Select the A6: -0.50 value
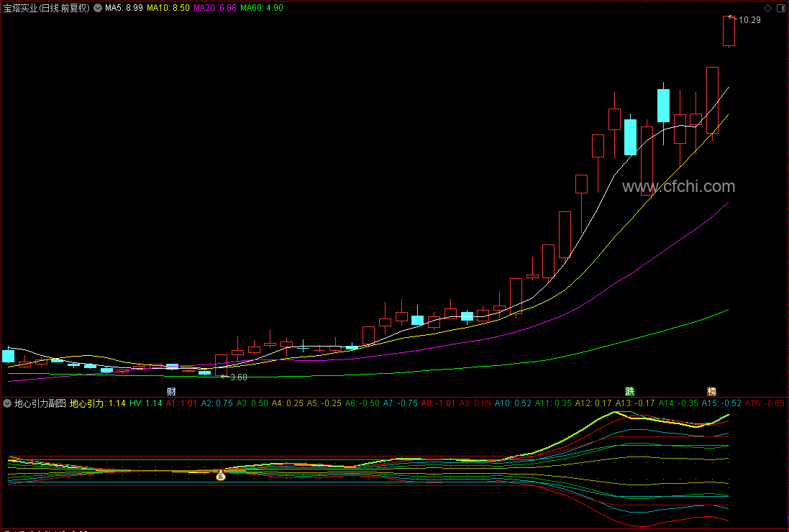789x532 pixels. 362,403
